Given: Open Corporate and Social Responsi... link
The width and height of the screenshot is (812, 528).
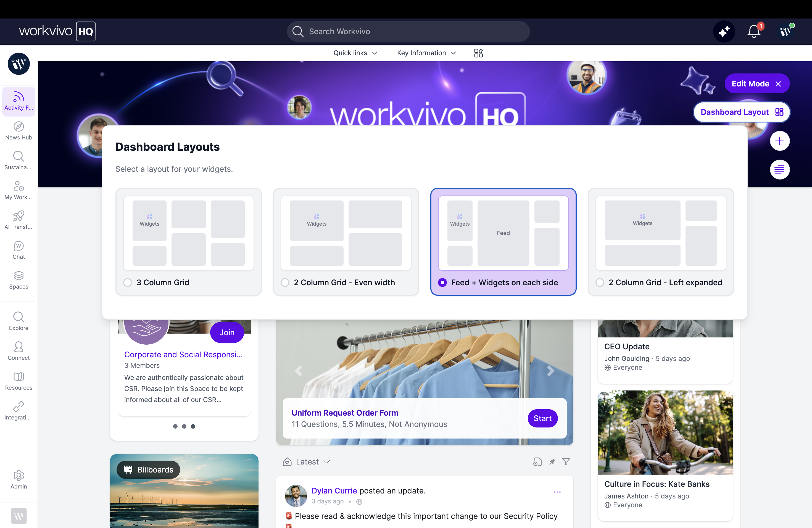Looking at the screenshot, I should (184, 354).
